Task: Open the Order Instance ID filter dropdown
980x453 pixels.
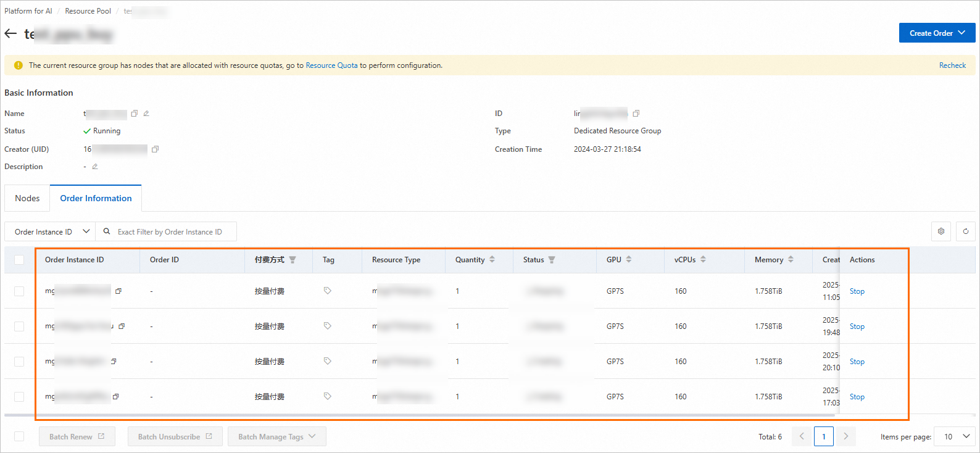Action: click(x=50, y=231)
